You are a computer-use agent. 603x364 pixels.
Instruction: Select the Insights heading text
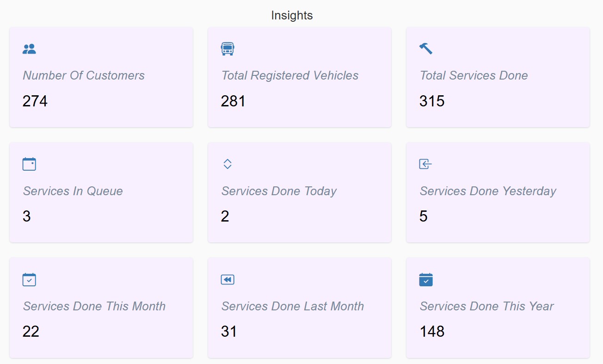coord(292,15)
